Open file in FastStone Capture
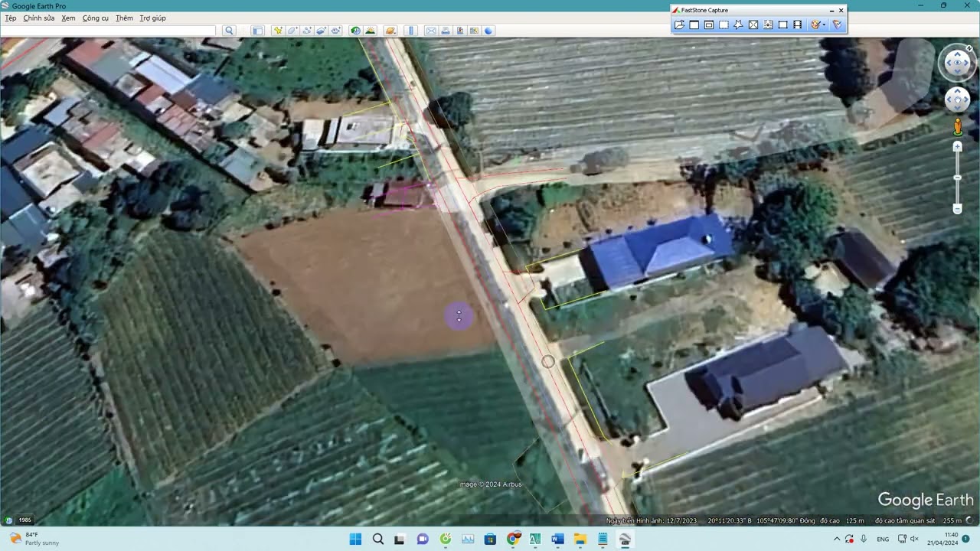Viewport: 980px width, 551px height. click(679, 24)
